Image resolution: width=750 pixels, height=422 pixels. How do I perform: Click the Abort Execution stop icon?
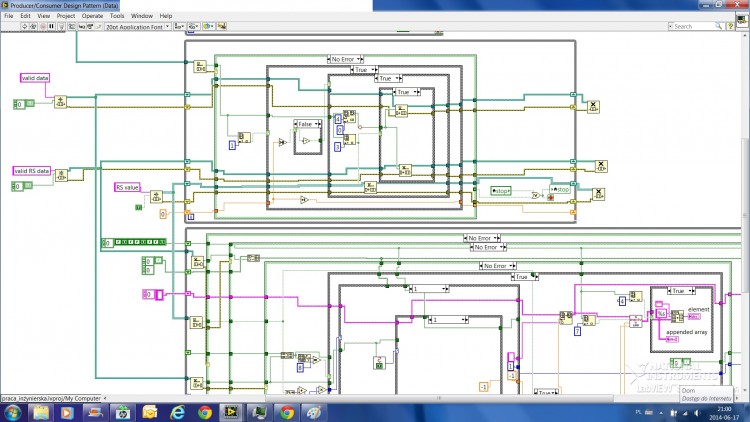(43, 27)
